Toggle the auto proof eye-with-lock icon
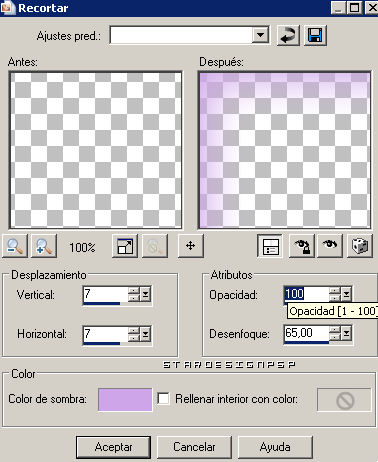 tap(301, 246)
